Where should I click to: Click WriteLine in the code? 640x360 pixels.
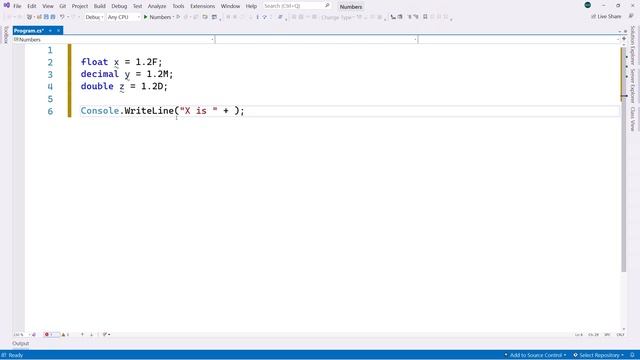coord(149,111)
